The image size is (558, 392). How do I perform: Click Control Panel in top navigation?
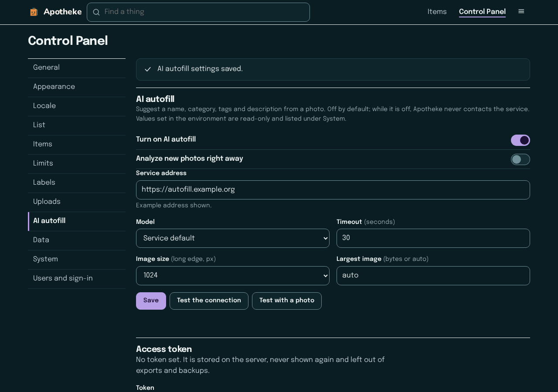[x=482, y=12]
